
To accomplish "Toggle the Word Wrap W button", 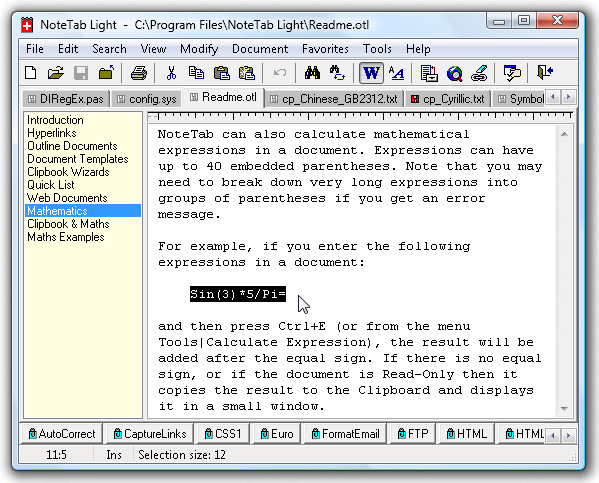I will [371, 73].
